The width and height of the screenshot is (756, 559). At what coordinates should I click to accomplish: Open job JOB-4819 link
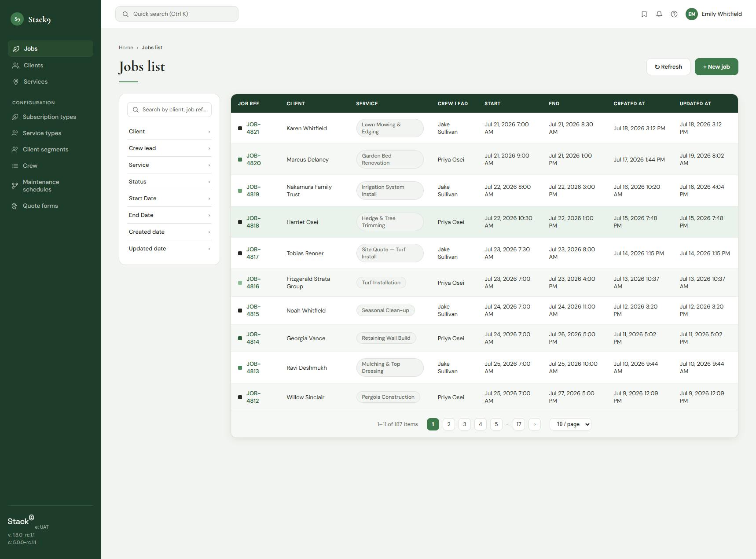tap(253, 191)
